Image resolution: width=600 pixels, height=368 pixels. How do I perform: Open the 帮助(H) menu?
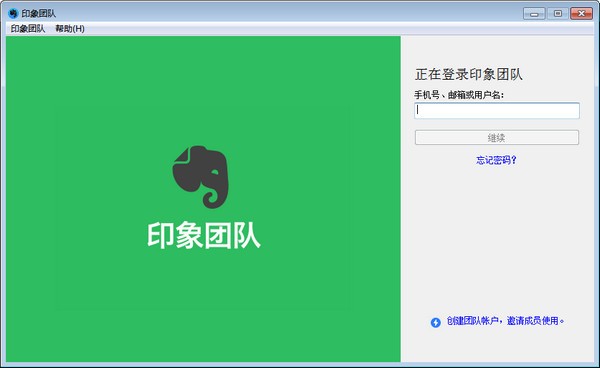point(70,29)
